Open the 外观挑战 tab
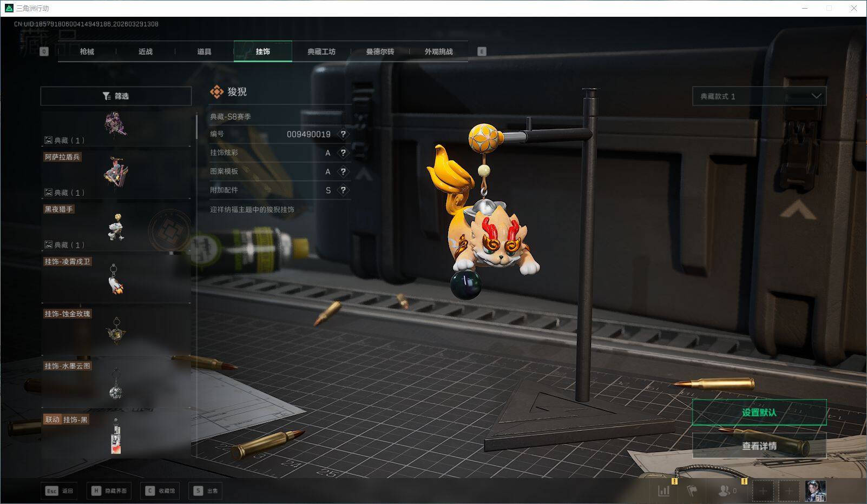The image size is (867, 504). (x=438, y=51)
